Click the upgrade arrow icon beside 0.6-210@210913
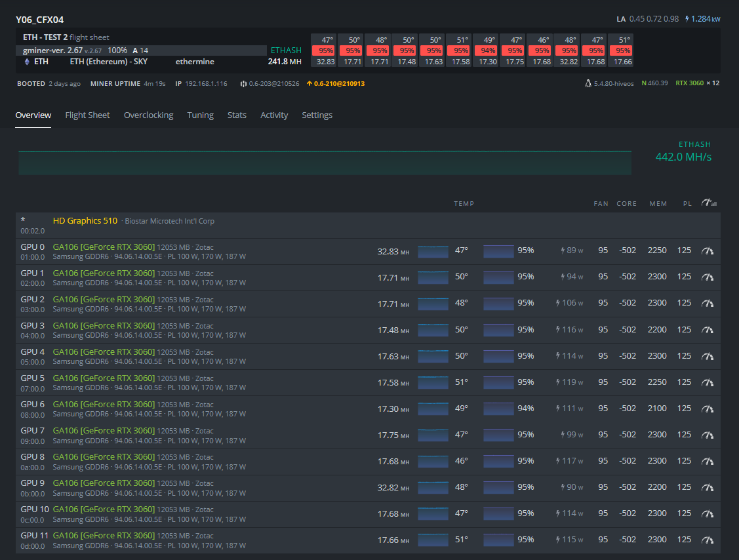Viewport: 739px width, 560px height. 310,83
